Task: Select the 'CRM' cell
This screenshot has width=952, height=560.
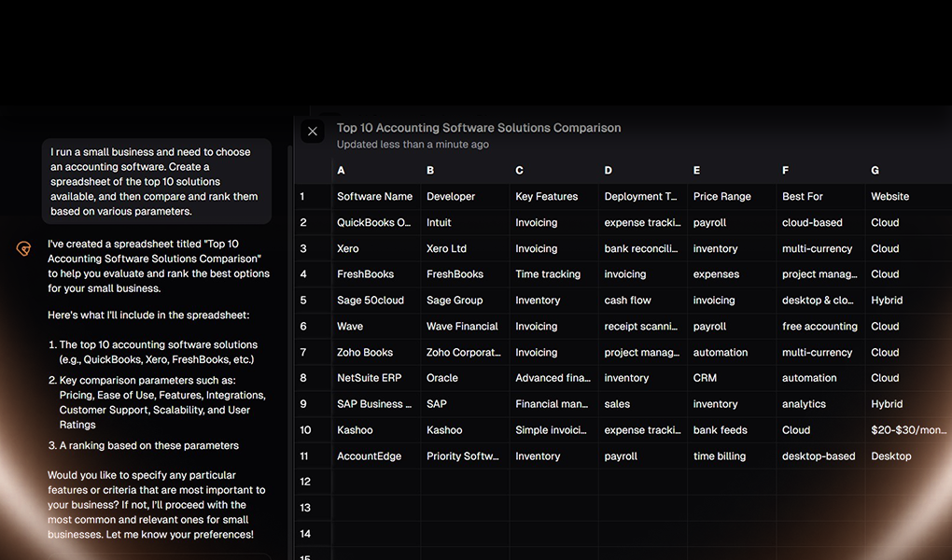Action: 732,378
